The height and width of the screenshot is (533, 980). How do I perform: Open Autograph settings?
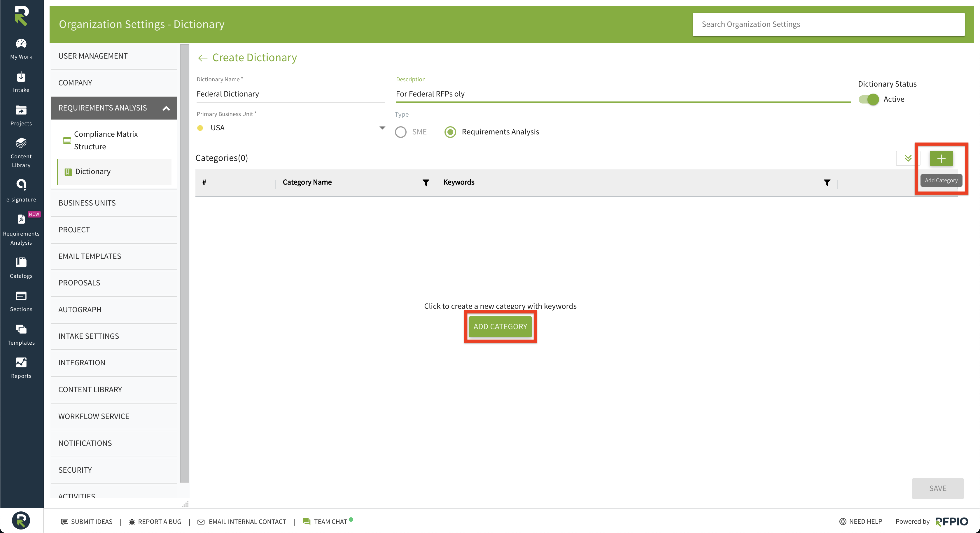coord(114,310)
